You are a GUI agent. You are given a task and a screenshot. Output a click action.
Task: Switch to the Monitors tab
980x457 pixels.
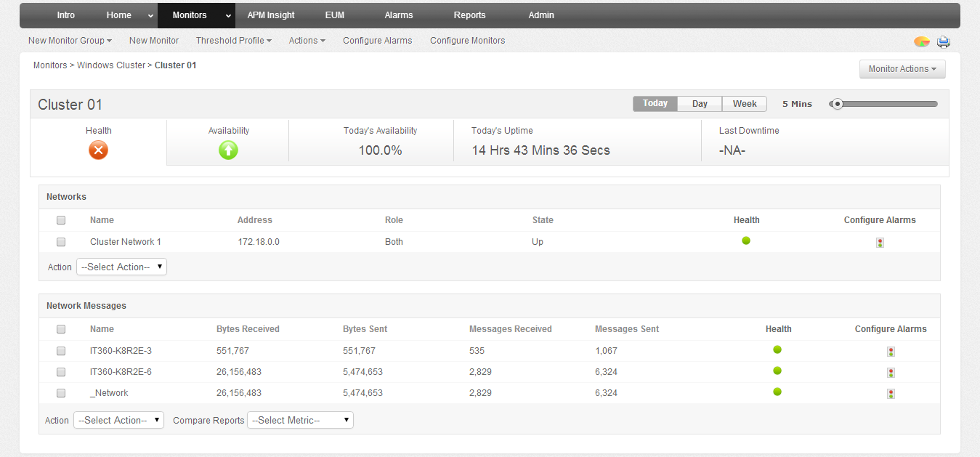point(189,15)
